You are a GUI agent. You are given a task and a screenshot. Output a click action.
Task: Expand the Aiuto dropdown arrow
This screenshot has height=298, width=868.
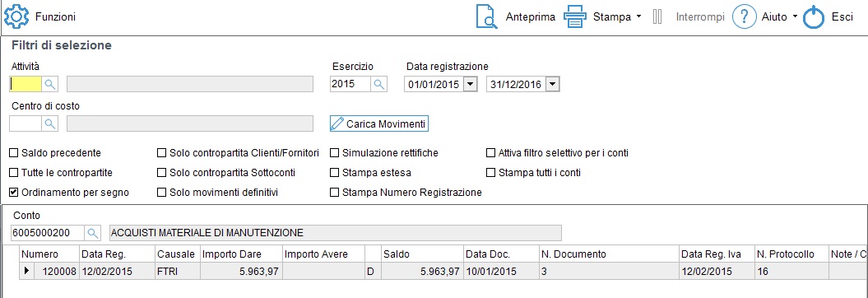coord(795,16)
